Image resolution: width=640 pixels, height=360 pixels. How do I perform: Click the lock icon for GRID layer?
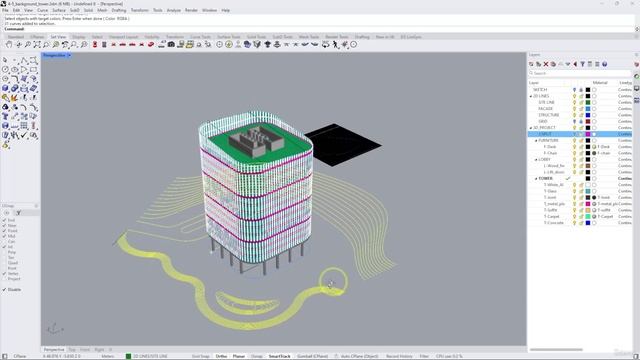click(x=581, y=121)
